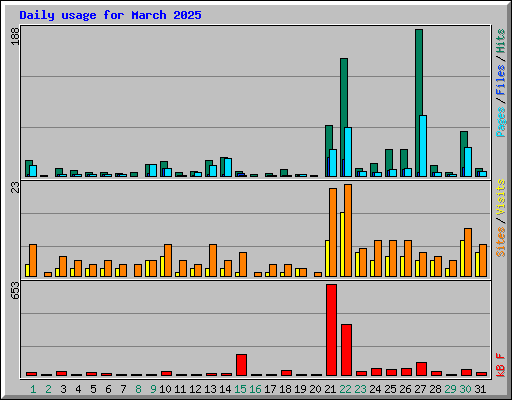The width and height of the screenshot is (512, 400).
Task: Click day label 13 on the x-axis
Action: click(210, 389)
